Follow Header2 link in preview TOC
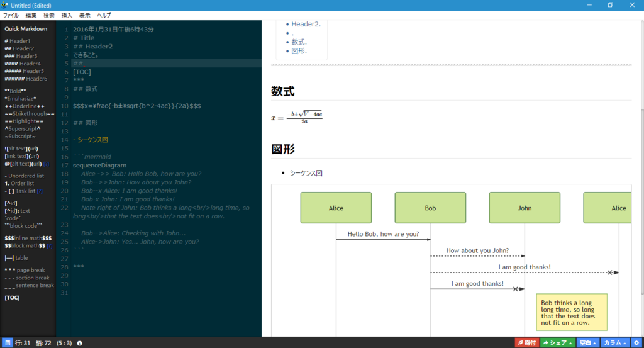644x348 pixels. 306,25
